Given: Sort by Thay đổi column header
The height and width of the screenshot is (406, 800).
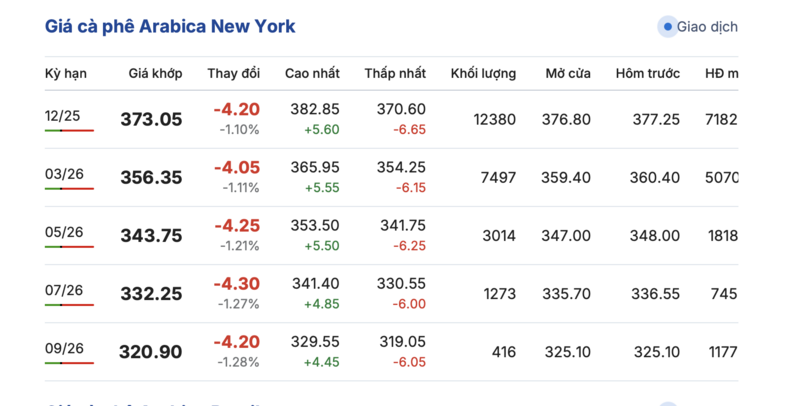Looking at the screenshot, I should pos(233,73).
